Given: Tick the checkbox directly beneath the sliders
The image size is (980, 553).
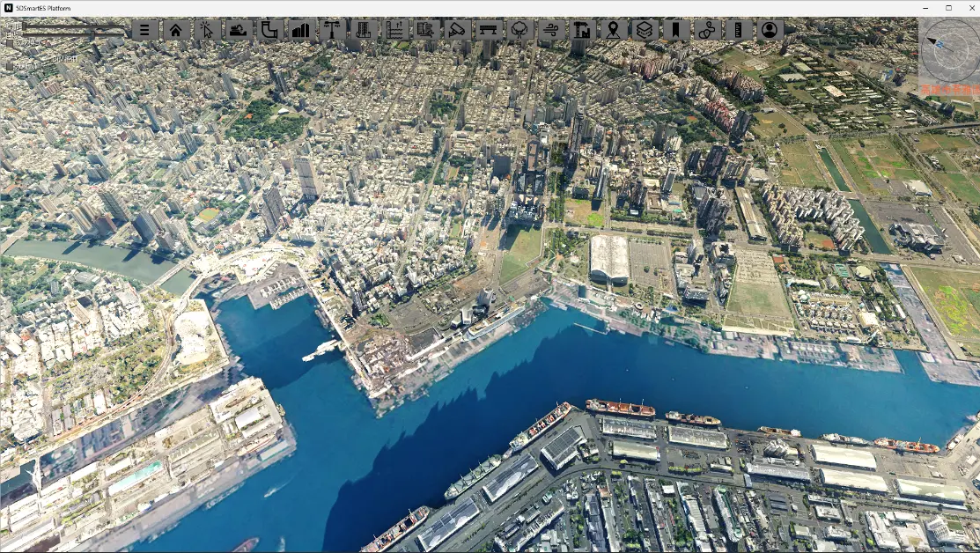Looking at the screenshot, I should point(10,43).
